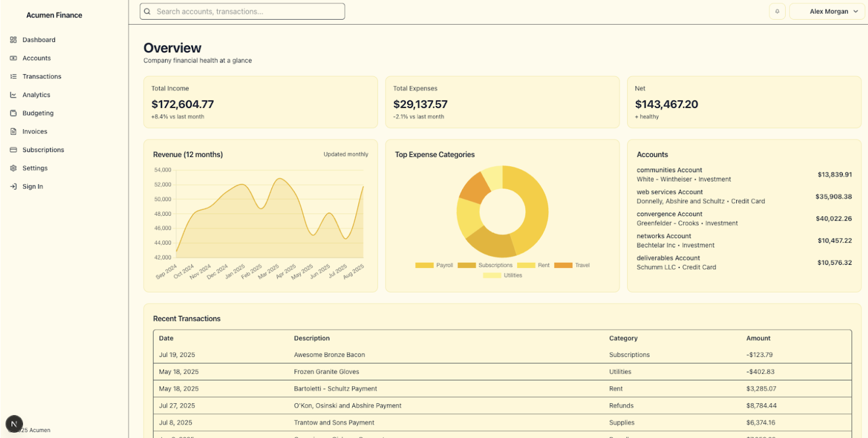This screenshot has width=868, height=438.
Task: Focus the search accounts, transactions field
Action: tap(248, 11)
